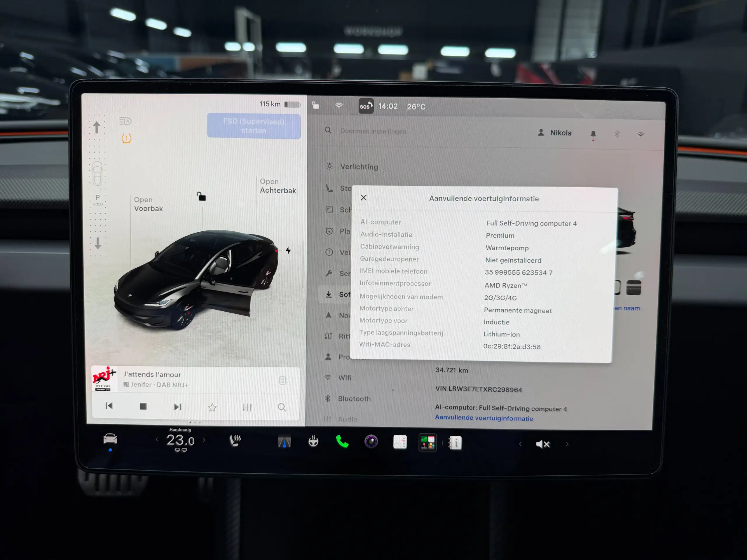
Task: Start FSD (Supervised)
Action: 254,126
